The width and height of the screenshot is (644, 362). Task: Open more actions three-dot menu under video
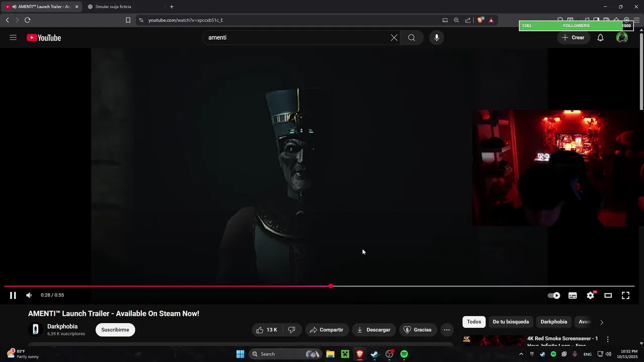447,330
